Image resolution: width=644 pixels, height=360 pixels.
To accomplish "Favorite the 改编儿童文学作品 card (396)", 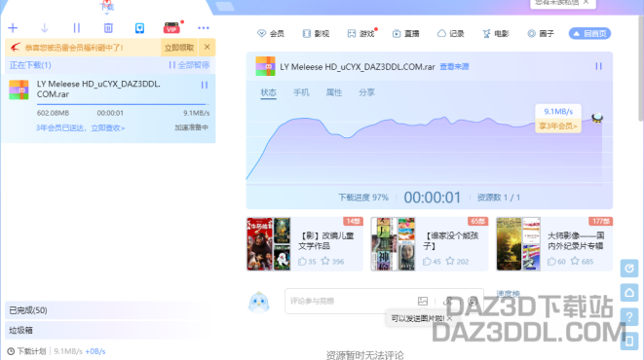I will point(332,261).
